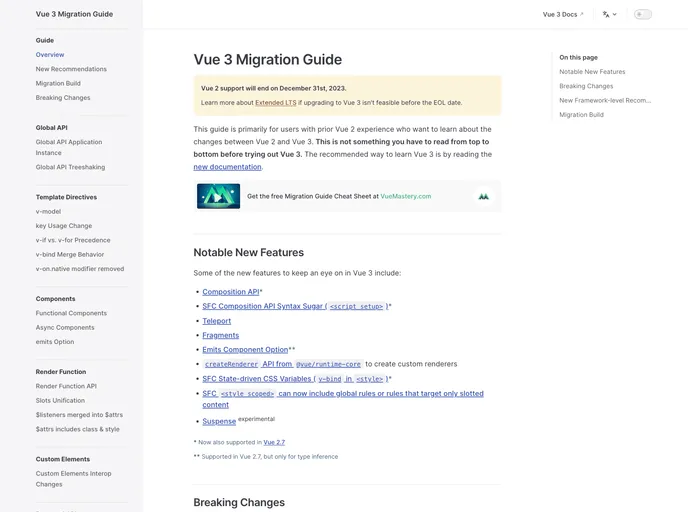Open Emits Component Option link
Image resolution: width=688 pixels, height=512 pixels.
pos(245,350)
